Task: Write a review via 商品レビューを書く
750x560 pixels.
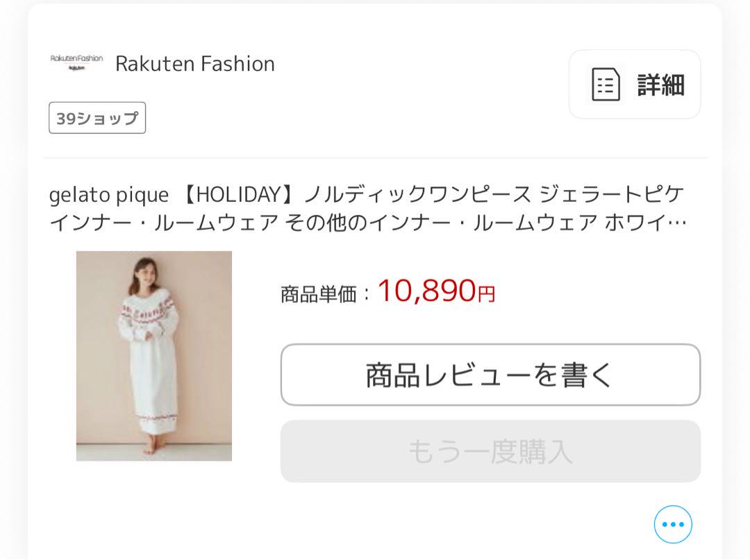Action: (490, 375)
